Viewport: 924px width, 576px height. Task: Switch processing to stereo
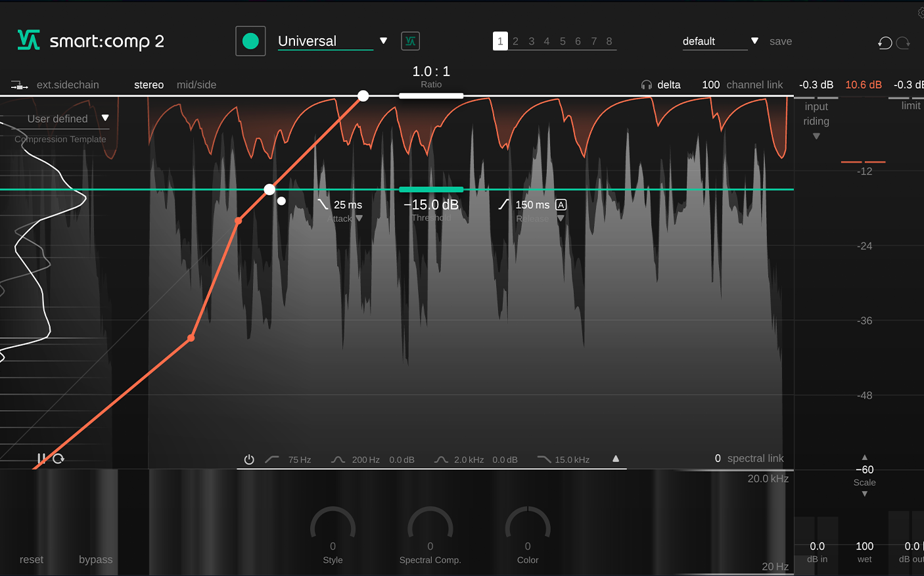[149, 85]
